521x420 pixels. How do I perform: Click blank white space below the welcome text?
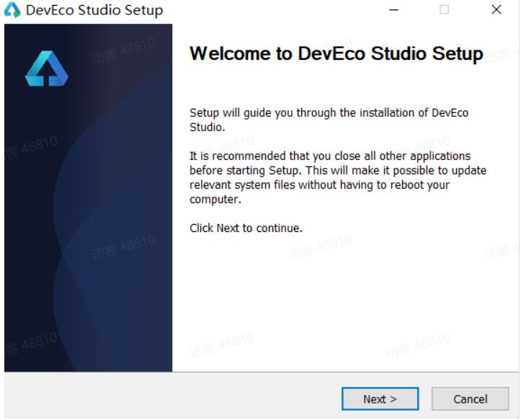point(346,303)
